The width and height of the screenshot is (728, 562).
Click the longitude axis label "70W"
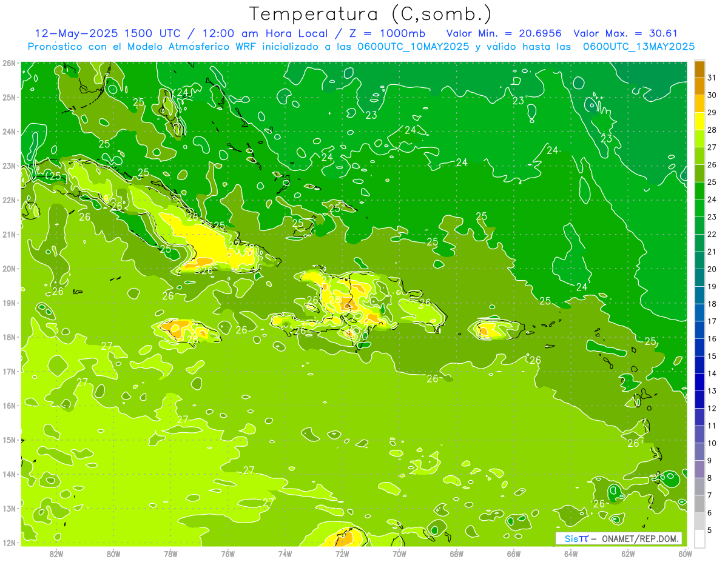399,554
